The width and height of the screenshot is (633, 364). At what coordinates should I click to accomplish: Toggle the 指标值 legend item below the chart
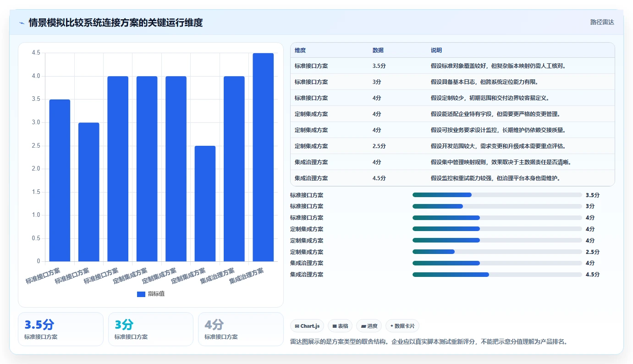151,294
